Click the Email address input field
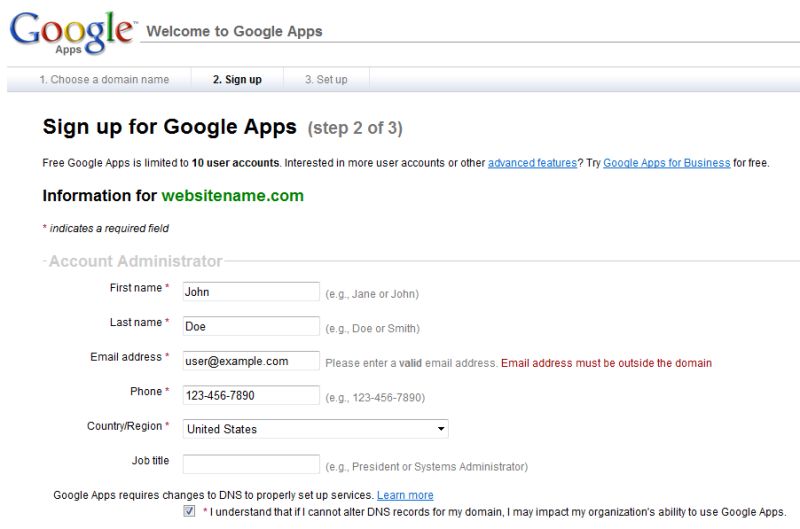This screenshot has width=800, height=529. [x=251, y=361]
